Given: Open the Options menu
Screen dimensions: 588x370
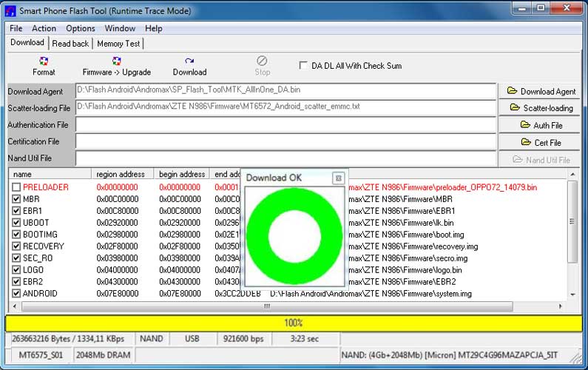Looking at the screenshot, I should click(81, 29).
